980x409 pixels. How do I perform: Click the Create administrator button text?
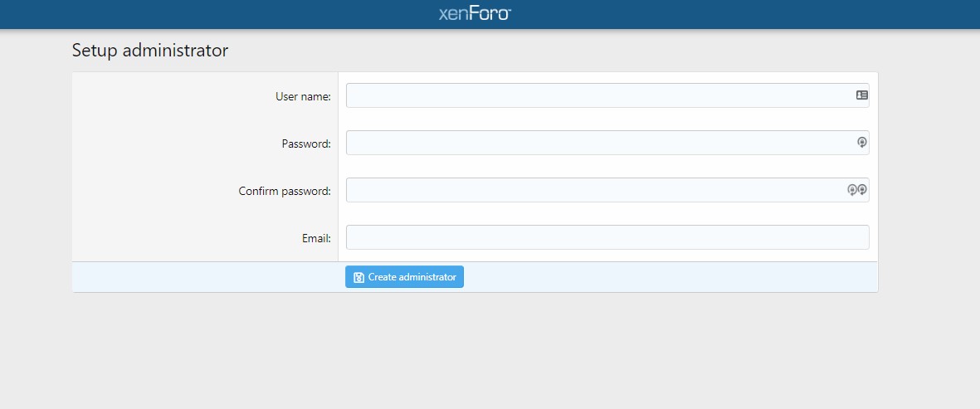tap(412, 277)
